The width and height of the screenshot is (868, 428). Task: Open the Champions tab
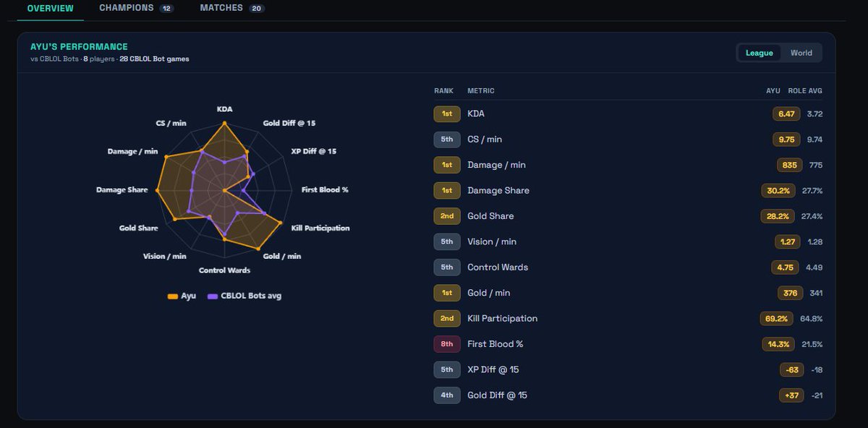point(136,8)
